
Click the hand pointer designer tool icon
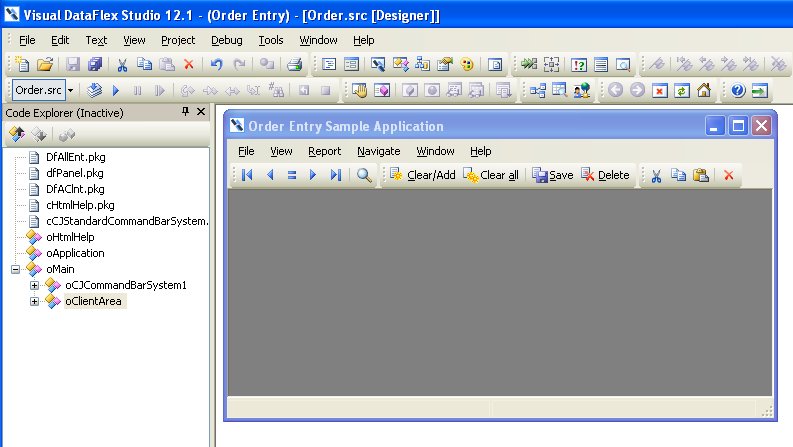pyautogui.click(x=360, y=91)
